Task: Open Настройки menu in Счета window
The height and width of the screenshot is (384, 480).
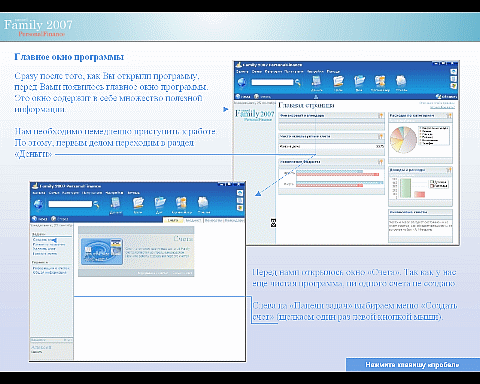Action: (x=114, y=193)
